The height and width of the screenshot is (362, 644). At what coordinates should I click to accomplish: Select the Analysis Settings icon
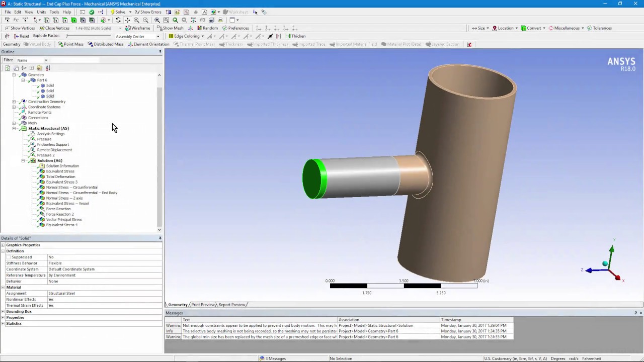click(33, 134)
